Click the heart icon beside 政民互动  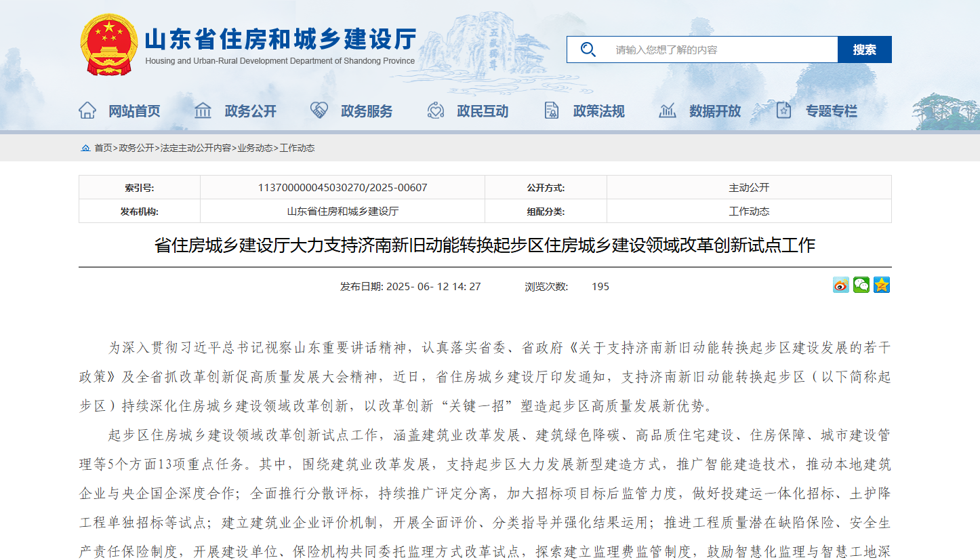[435, 111]
